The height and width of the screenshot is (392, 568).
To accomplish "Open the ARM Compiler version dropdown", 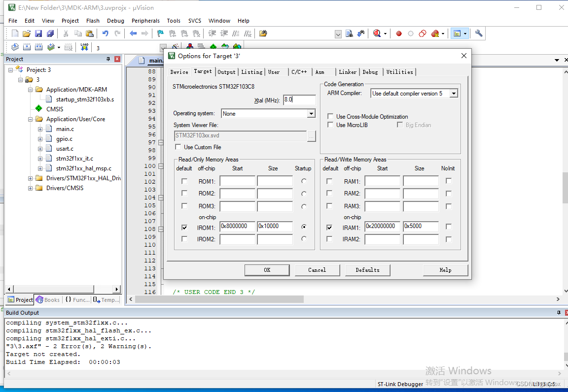I will [454, 94].
